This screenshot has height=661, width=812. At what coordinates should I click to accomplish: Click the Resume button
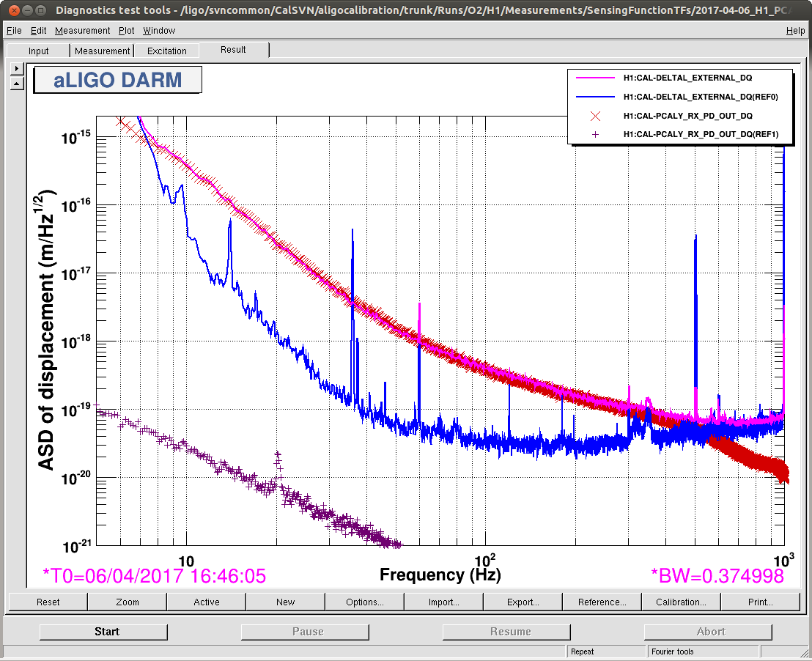tap(506, 632)
